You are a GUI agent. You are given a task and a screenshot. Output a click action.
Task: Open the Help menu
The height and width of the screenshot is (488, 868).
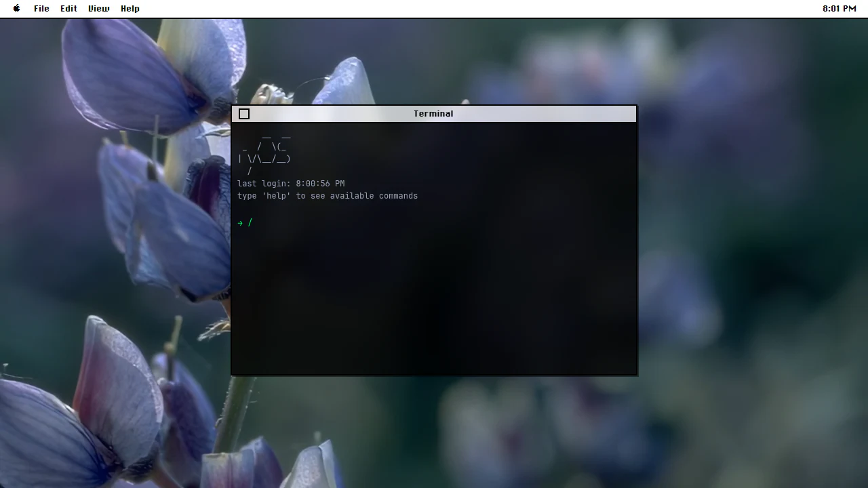click(130, 9)
